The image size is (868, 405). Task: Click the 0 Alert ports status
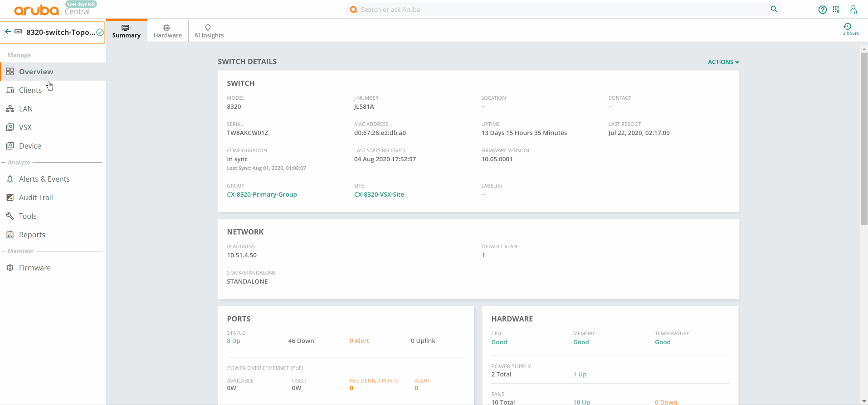[359, 341]
